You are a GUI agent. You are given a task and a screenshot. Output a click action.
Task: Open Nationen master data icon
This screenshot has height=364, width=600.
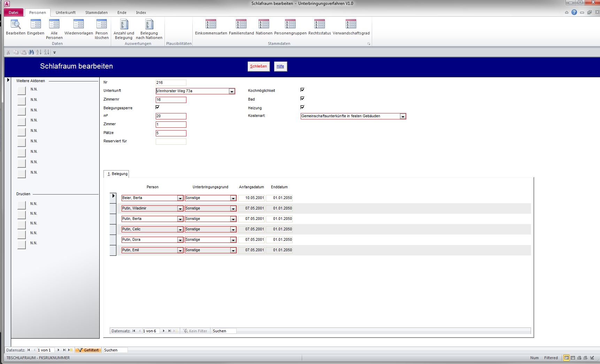click(264, 27)
